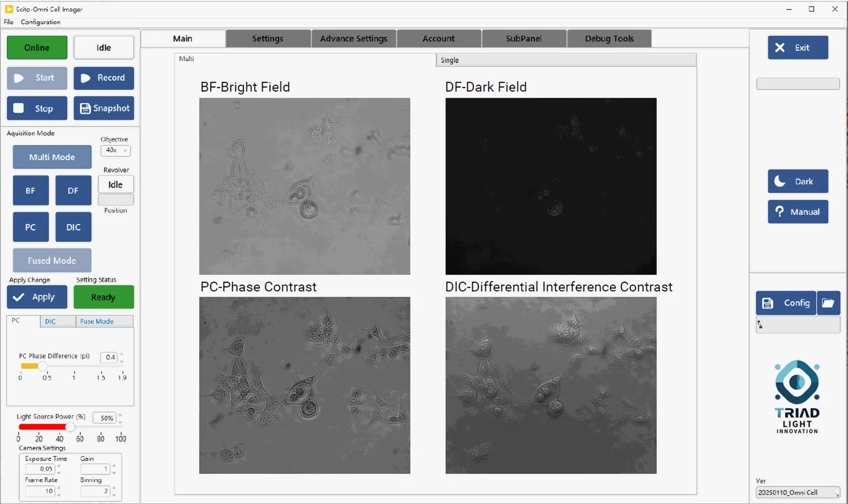Open the Manual help button
This screenshot has height=504, width=848.
tap(798, 212)
